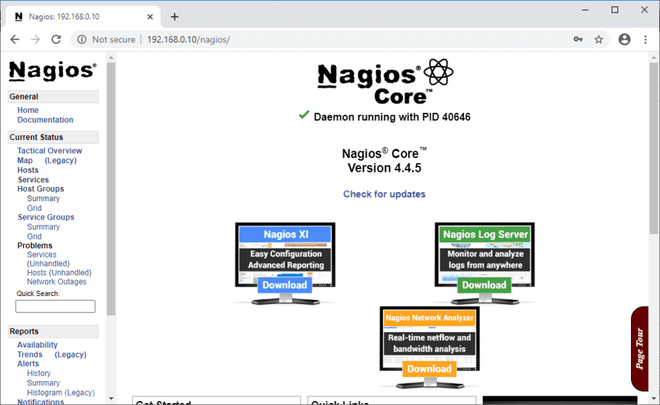
Task: Open Alerts report
Action: (28, 363)
